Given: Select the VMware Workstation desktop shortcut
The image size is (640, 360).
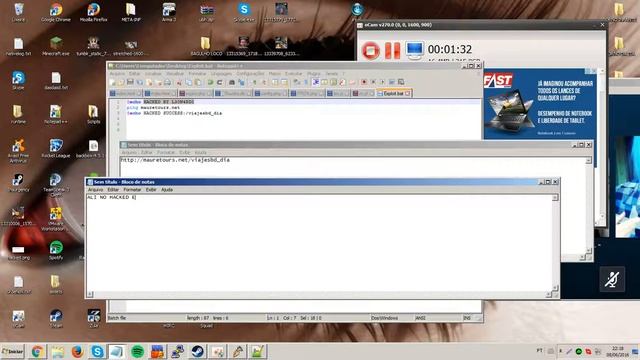Looking at the screenshot, I should point(56,219).
